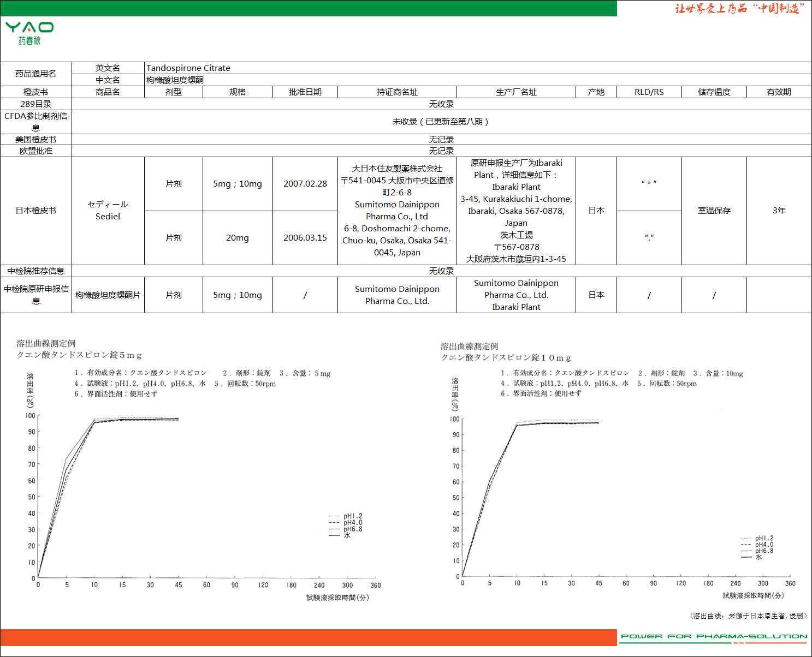Click 日本 in the 日本橙皮书 row
Viewport: 812px width, 657px height.
(596, 211)
